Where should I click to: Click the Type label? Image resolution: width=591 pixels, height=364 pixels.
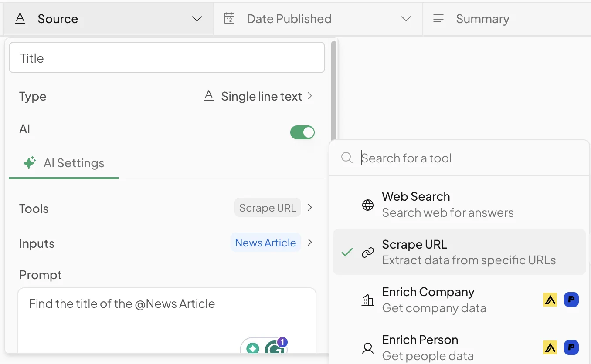pyautogui.click(x=33, y=96)
